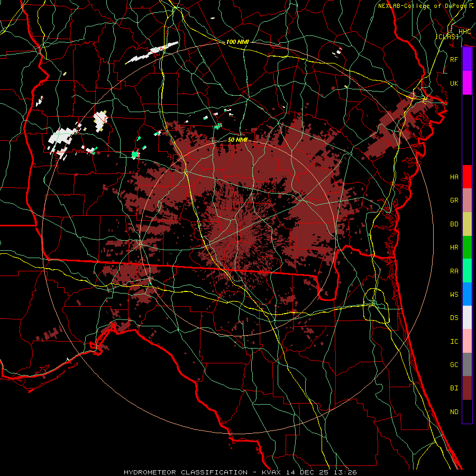Image resolution: width=476 pixels, height=476 pixels.
Task: Pick the HR green legend swatch
Action: click(467, 248)
